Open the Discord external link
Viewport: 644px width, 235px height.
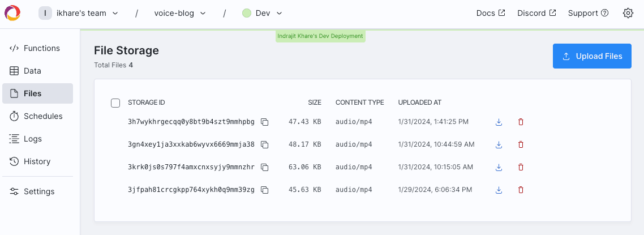point(536,13)
